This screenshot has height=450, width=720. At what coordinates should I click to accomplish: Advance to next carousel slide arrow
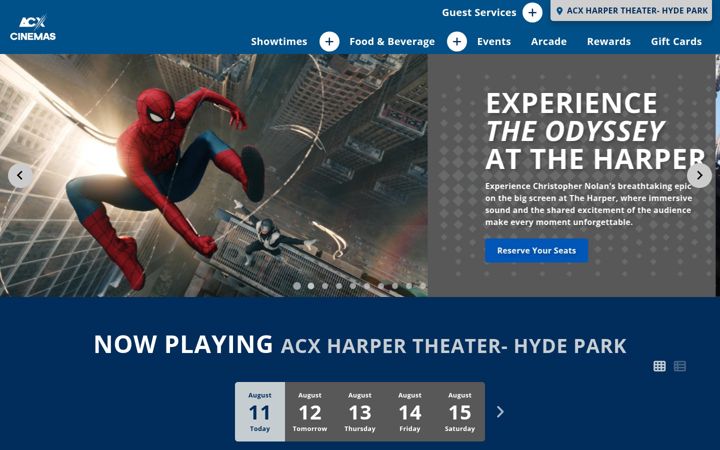[x=699, y=175]
